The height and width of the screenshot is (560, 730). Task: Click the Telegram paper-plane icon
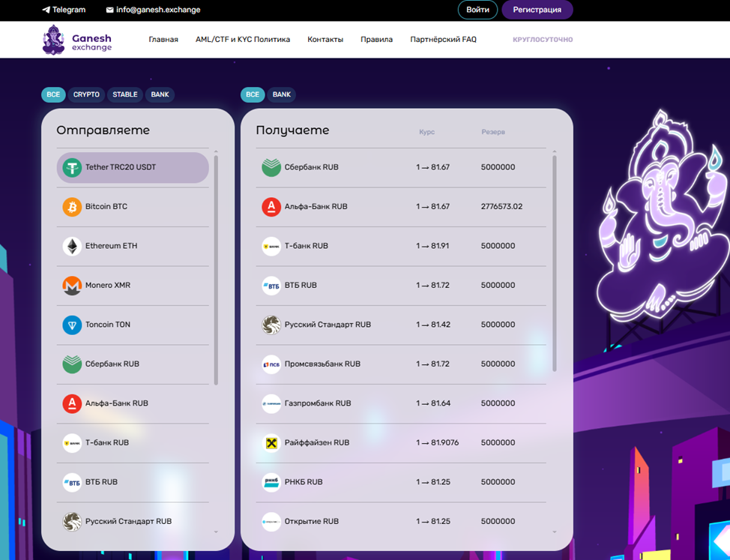46,10
